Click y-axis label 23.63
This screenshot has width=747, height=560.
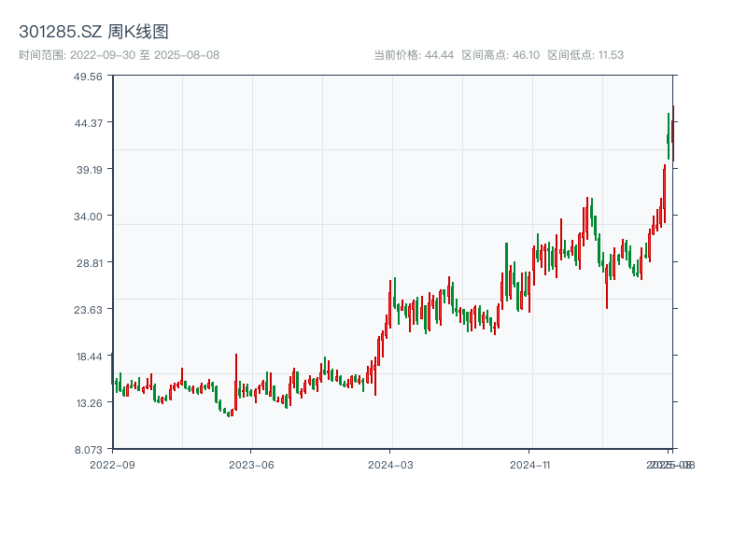[x=88, y=310]
